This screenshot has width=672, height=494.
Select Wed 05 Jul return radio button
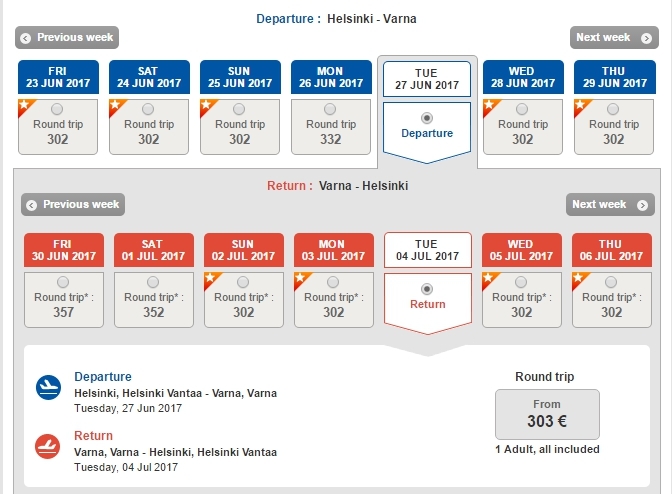click(522, 282)
